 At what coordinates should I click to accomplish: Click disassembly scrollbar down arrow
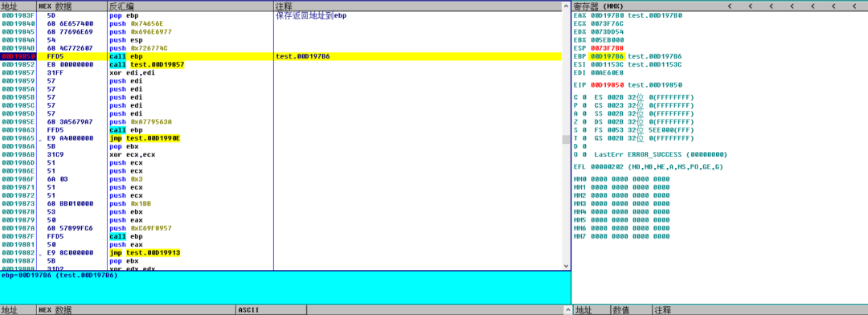point(566,266)
